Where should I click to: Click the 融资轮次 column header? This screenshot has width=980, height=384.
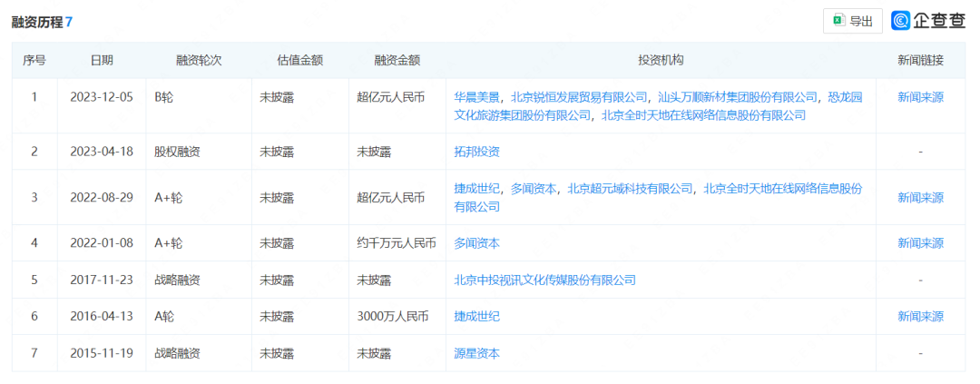pyautogui.click(x=199, y=61)
